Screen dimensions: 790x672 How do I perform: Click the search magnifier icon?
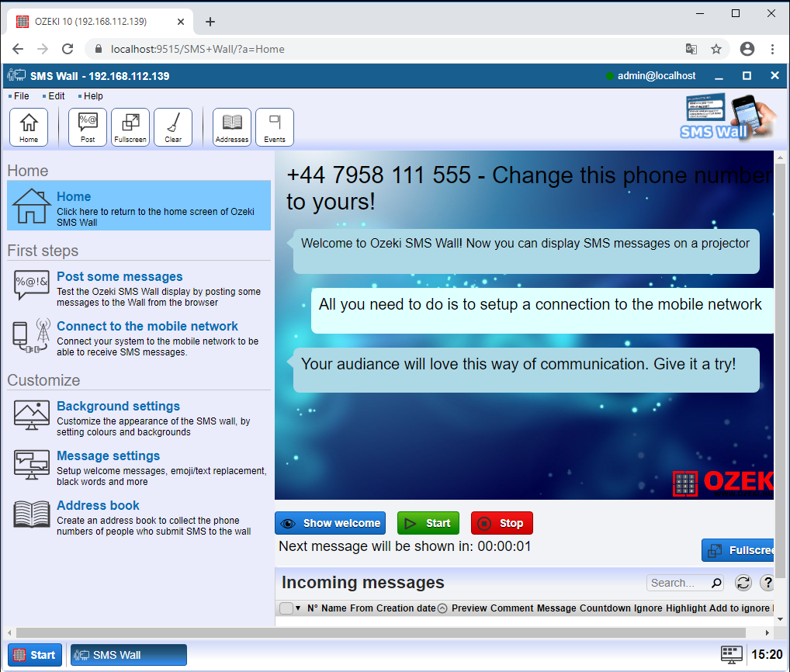pyautogui.click(x=716, y=583)
